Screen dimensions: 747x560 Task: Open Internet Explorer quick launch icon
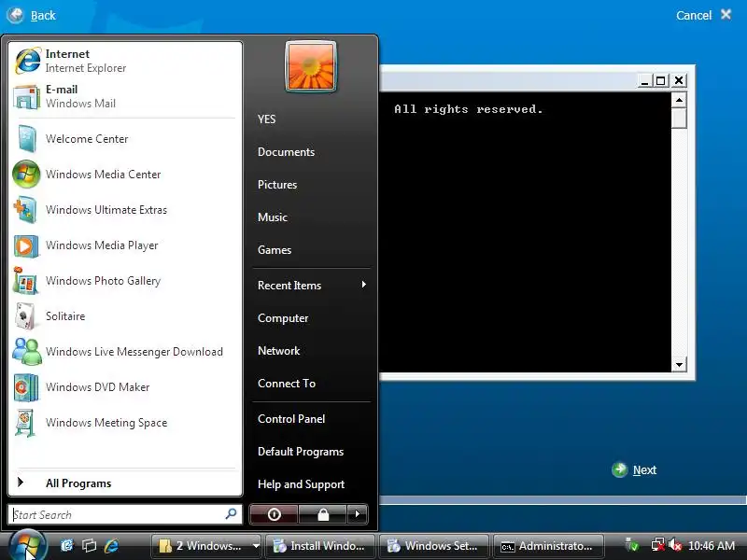point(111,545)
